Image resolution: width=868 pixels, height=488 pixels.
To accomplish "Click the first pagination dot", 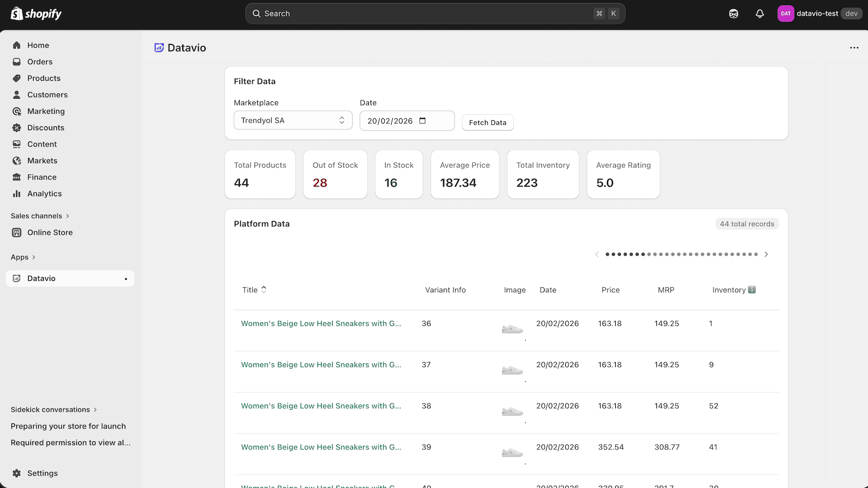I will 608,254.
